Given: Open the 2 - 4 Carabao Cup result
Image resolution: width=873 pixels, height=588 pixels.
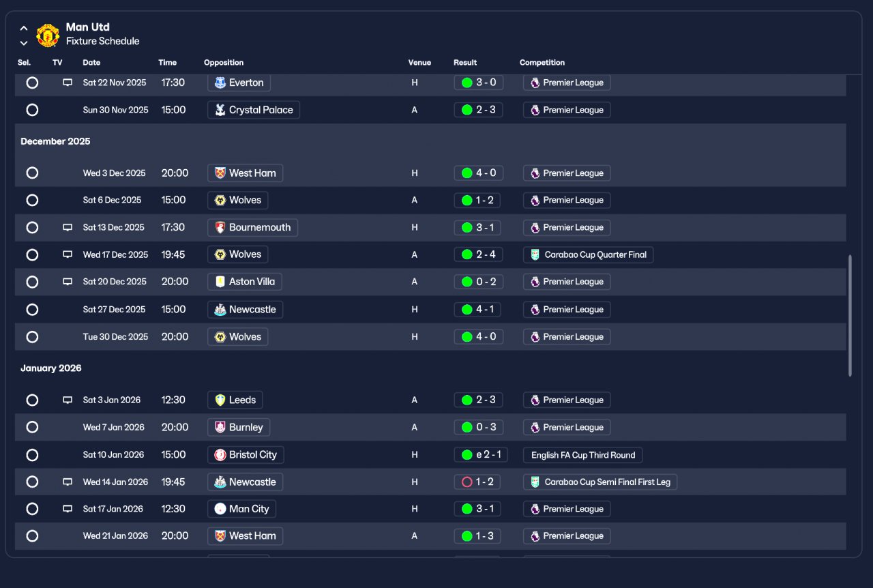Looking at the screenshot, I should (x=479, y=254).
